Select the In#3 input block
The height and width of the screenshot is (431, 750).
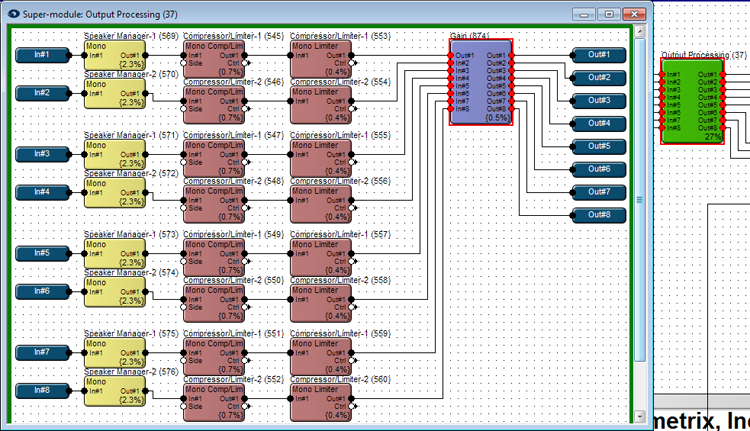point(42,154)
